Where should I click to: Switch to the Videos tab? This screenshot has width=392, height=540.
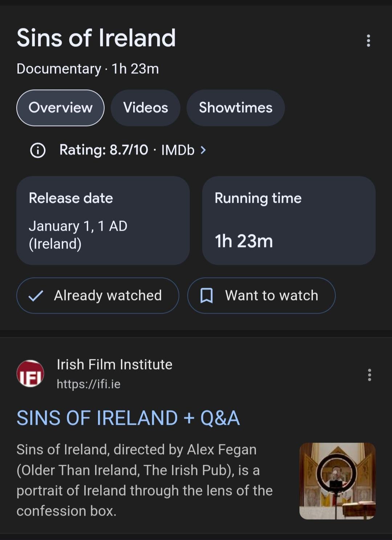coord(146,108)
